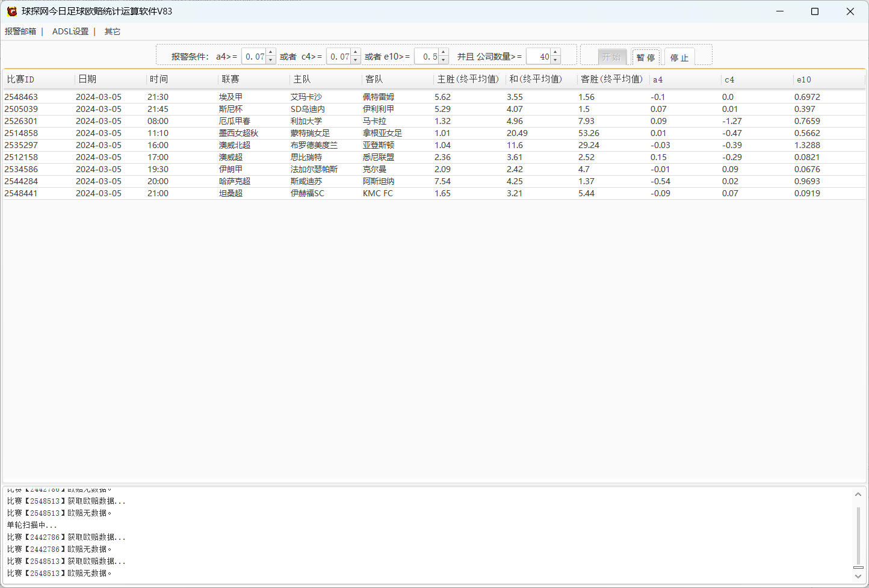Select match ID 2526301 row

tap(434, 121)
